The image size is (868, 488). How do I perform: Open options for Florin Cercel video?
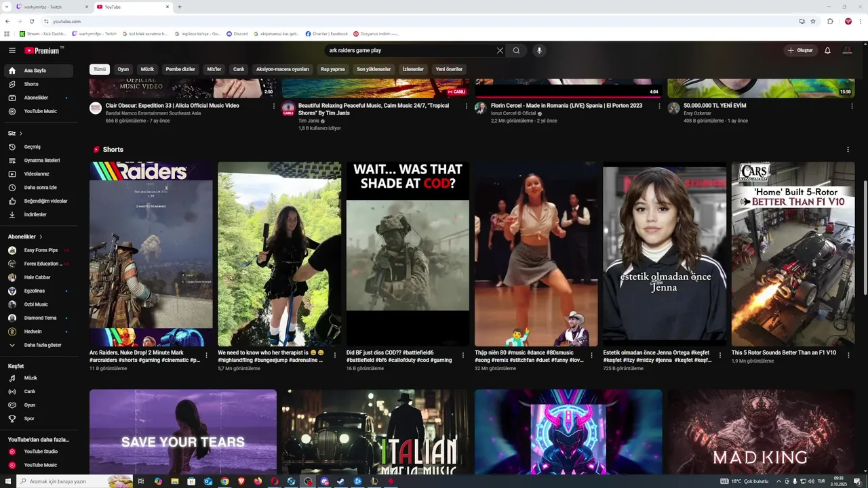[x=659, y=106]
